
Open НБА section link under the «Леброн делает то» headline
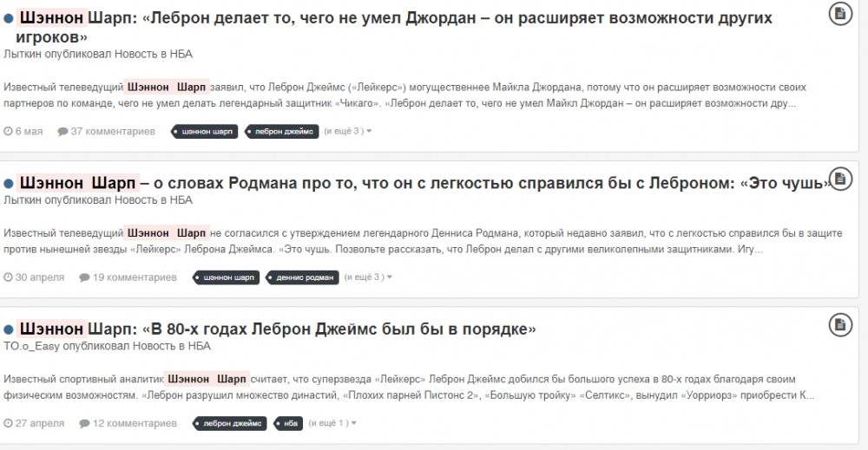click(x=181, y=54)
